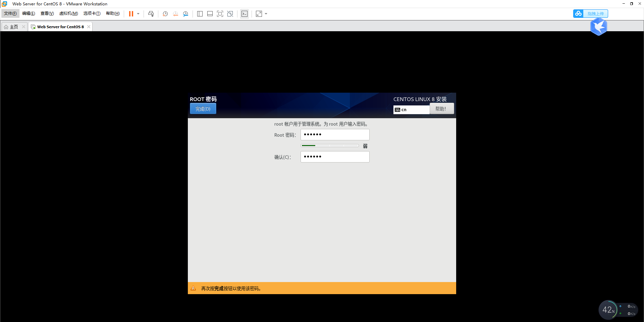Open the 文件(F) menu
Image resolution: width=644 pixels, height=322 pixels.
[x=10, y=13]
